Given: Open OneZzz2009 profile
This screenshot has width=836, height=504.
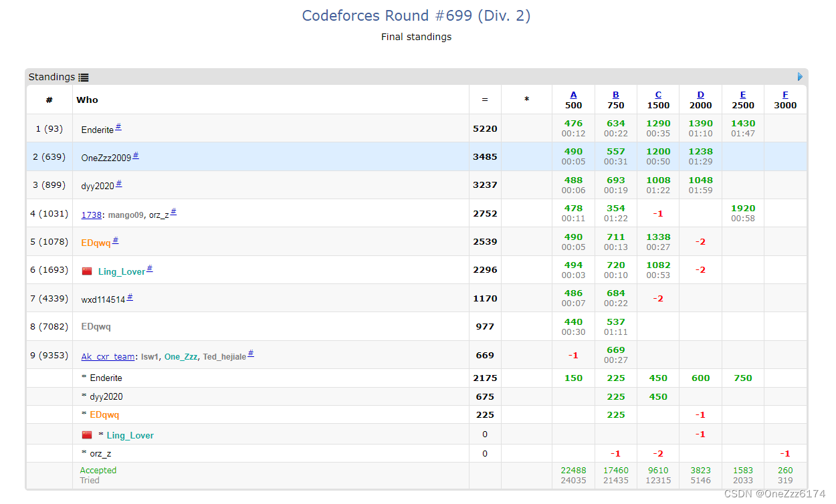Looking at the screenshot, I should (106, 158).
